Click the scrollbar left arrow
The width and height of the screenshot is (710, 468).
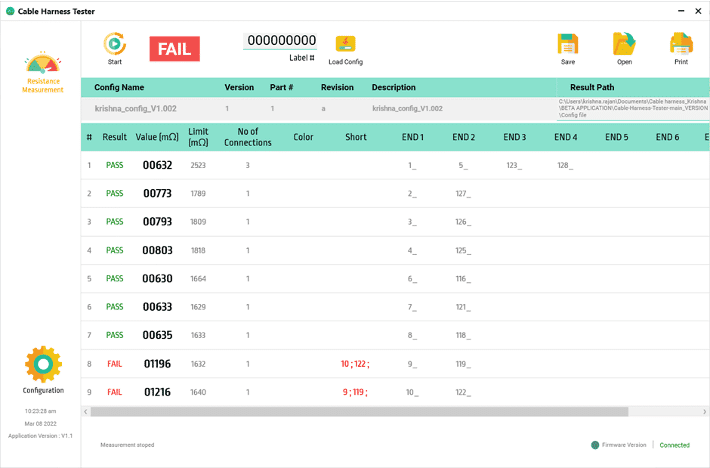coord(86,411)
